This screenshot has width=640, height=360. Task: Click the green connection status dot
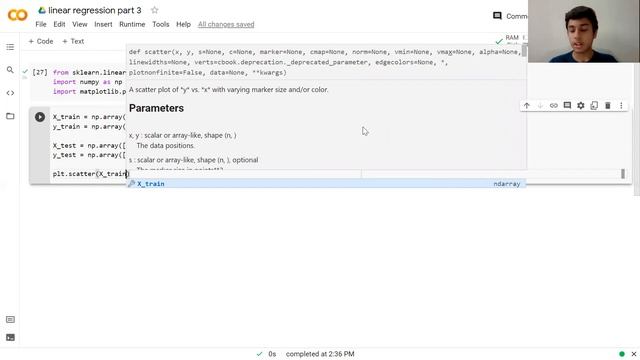pyautogui.click(x=622, y=354)
